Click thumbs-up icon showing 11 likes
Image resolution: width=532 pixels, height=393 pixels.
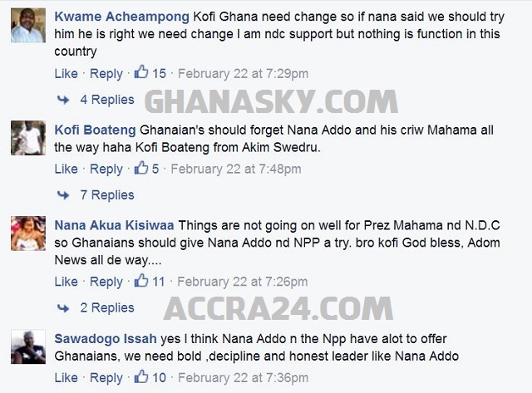[x=141, y=280]
